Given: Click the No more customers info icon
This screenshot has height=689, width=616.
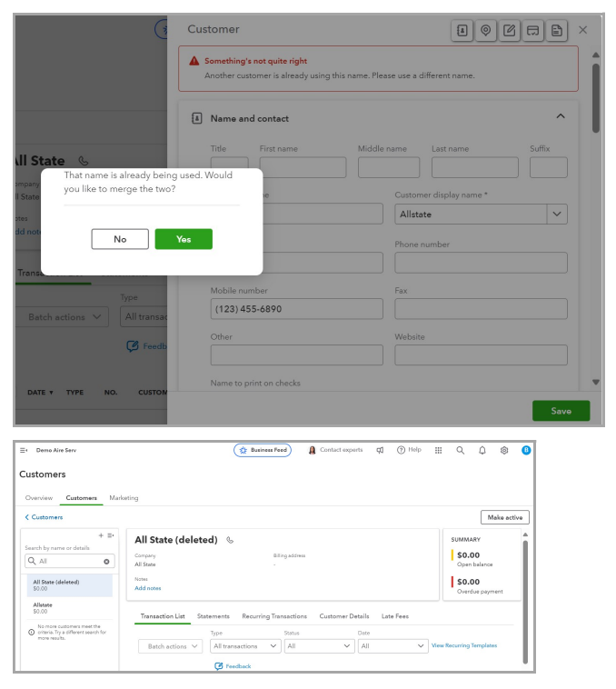Looking at the screenshot, I should click(x=31, y=632).
